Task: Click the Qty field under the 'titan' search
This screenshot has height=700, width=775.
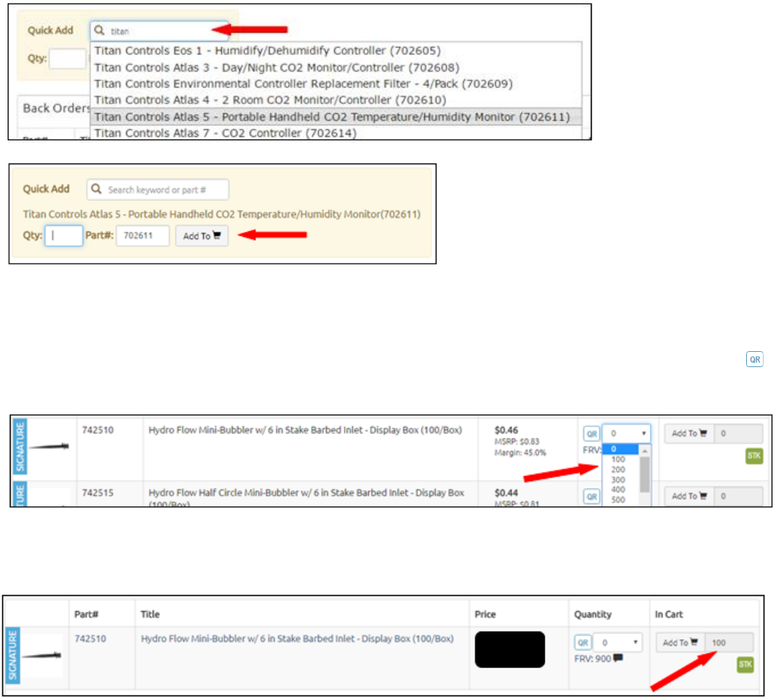Action: 67,59
